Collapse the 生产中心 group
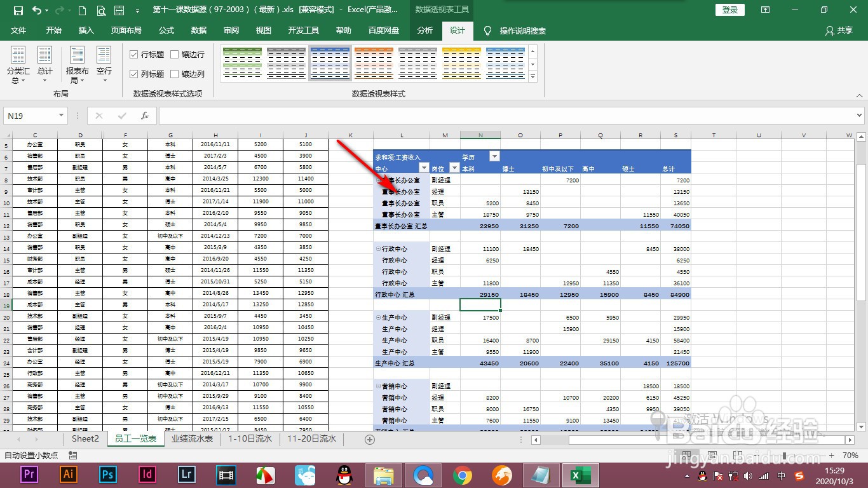Viewport: 868px width, 488px height. coord(378,318)
